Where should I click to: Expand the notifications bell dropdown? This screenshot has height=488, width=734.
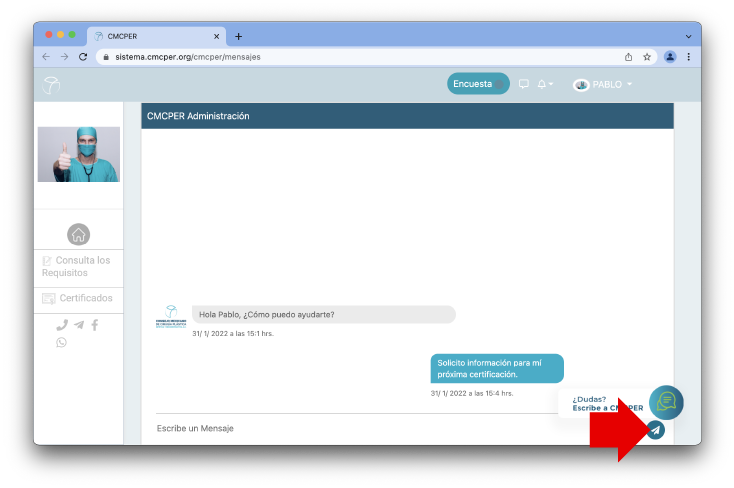point(545,85)
